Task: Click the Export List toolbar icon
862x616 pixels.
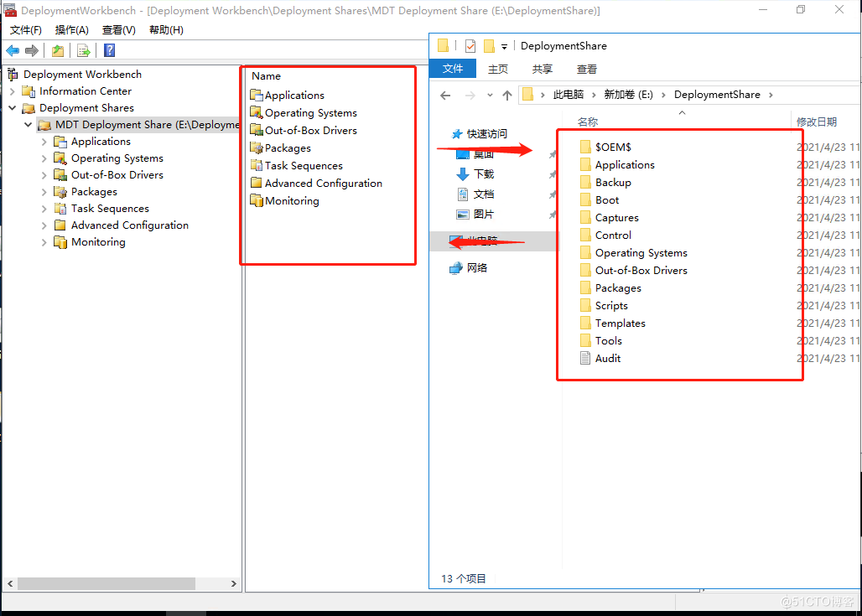Action: coord(84,50)
